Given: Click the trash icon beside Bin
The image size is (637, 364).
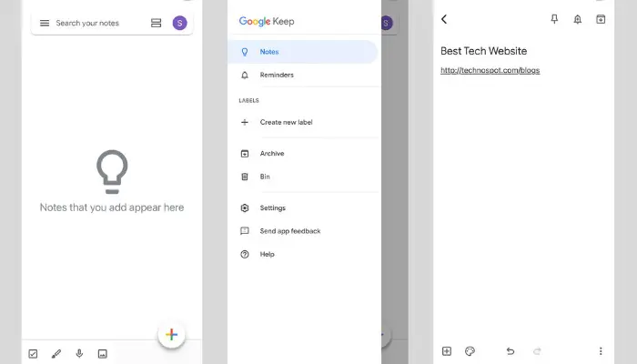Looking at the screenshot, I should click(x=245, y=177).
